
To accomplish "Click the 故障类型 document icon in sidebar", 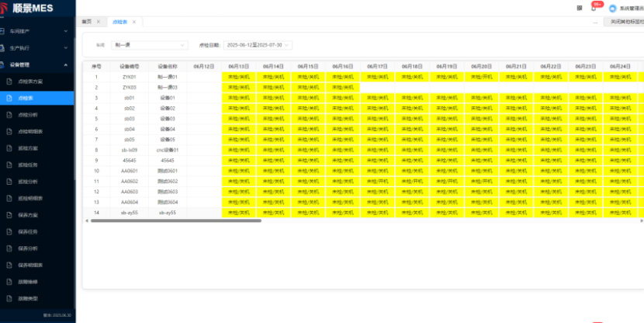I will pyautogui.click(x=11, y=299).
